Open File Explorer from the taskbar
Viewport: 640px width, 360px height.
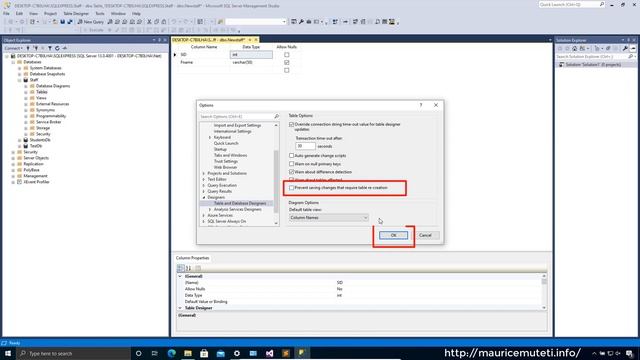[x=188, y=353]
